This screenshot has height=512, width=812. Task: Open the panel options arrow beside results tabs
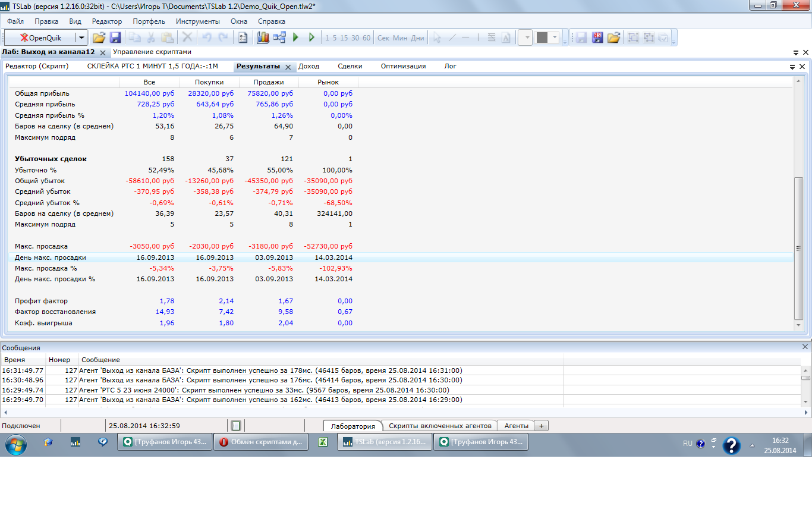pyautogui.click(x=792, y=67)
